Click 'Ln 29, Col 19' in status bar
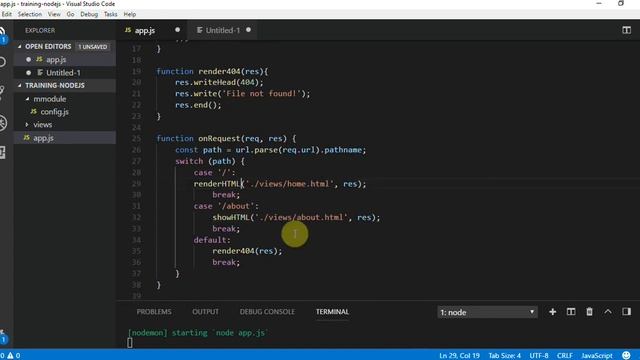The width and height of the screenshot is (640, 360). (459, 356)
